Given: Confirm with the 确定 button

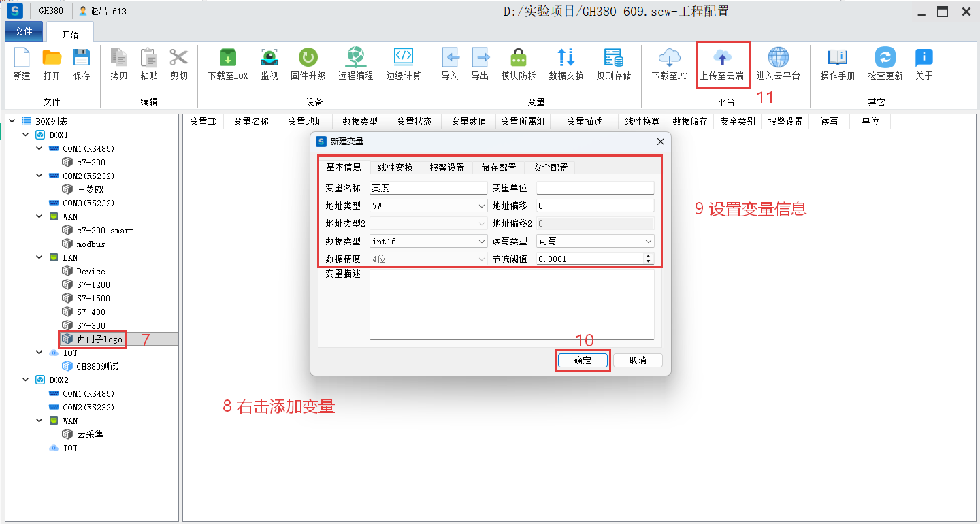Looking at the screenshot, I should point(583,361).
